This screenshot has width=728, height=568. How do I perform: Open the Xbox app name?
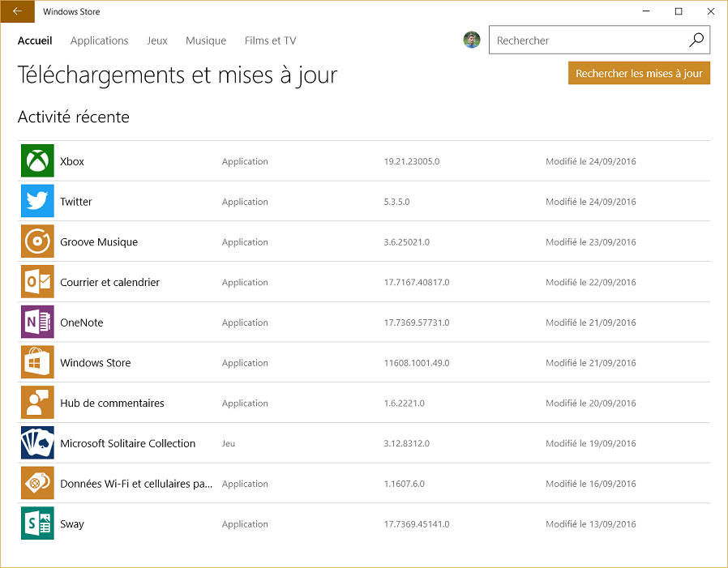[72, 161]
